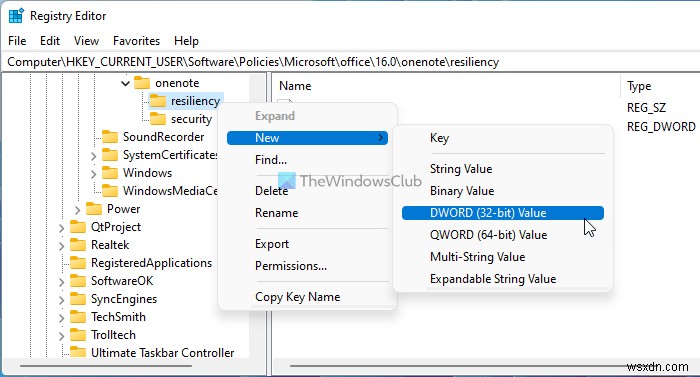
Task: Expand the Realtek key
Action: (x=61, y=245)
